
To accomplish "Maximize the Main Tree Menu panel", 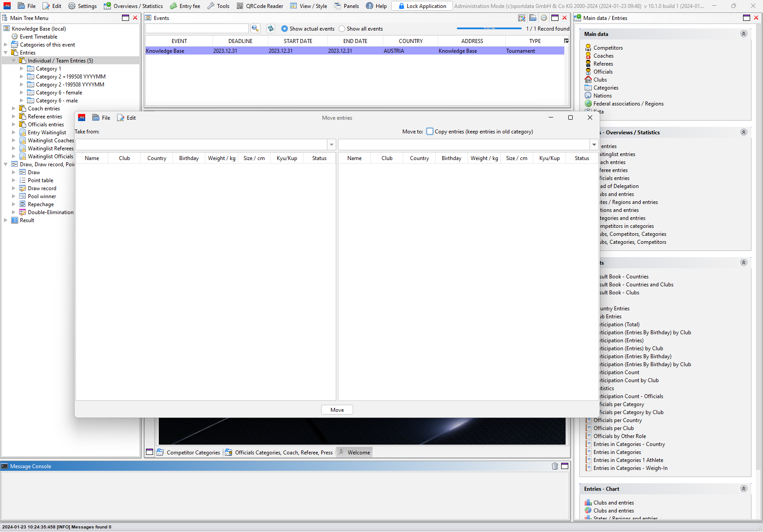I will point(126,18).
